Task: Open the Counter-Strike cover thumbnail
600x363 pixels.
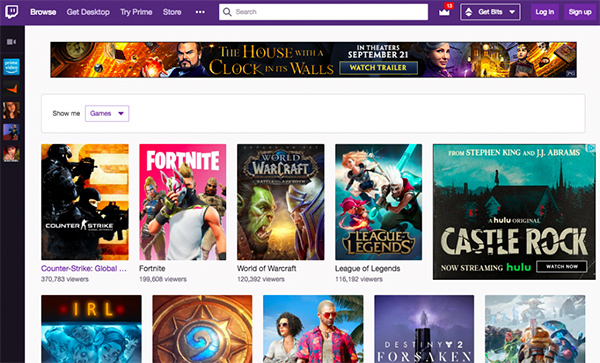Action: tap(85, 202)
